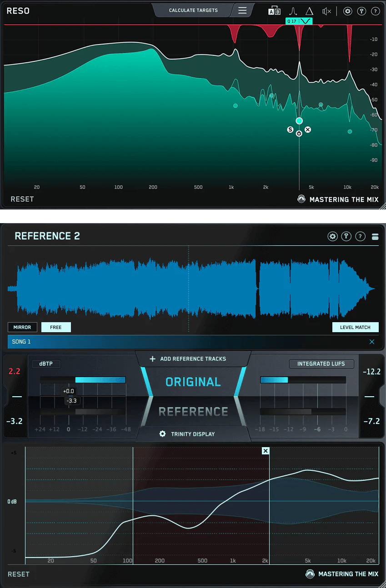Click the Calculate Targets button in RESO
386x588 pixels.
(193, 10)
